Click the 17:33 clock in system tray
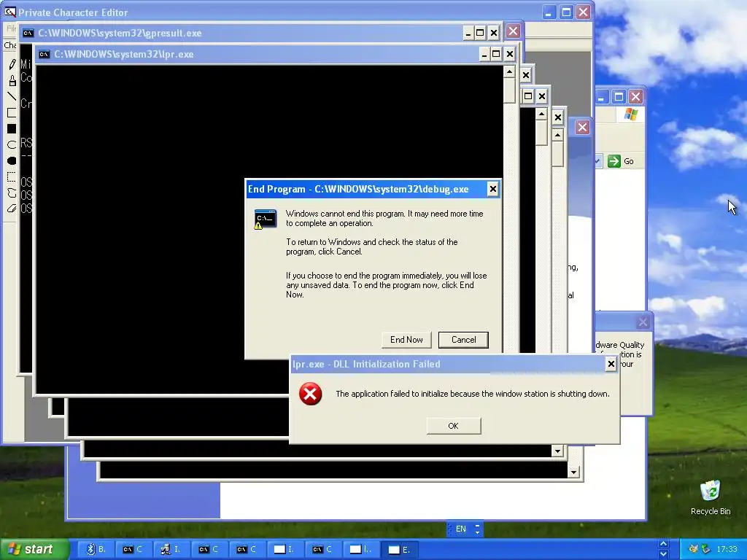 (x=727, y=550)
